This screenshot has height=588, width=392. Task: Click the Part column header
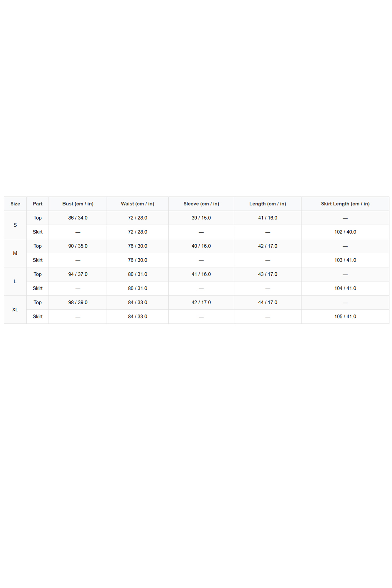point(37,204)
